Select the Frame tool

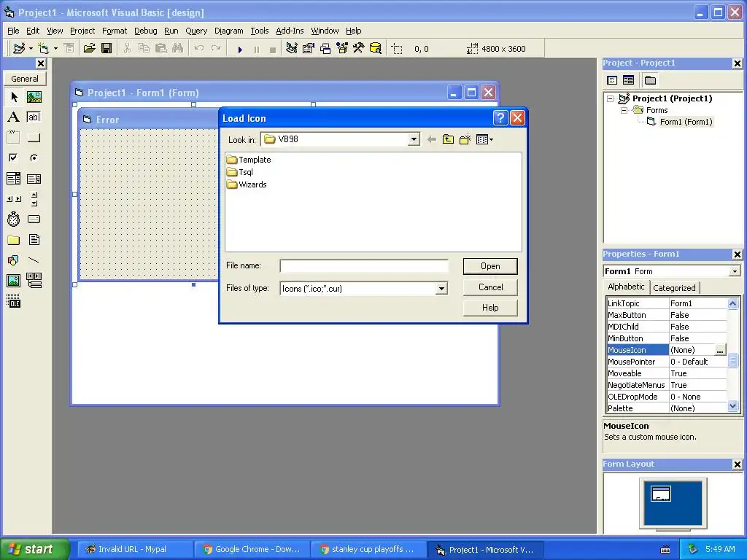point(14,138)
